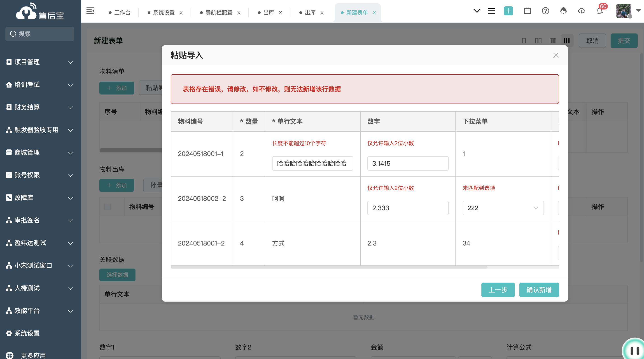The height and width of the screenshot is (359, 644).
Task: Open the calendar icon in header
Action: pos(527,11)
